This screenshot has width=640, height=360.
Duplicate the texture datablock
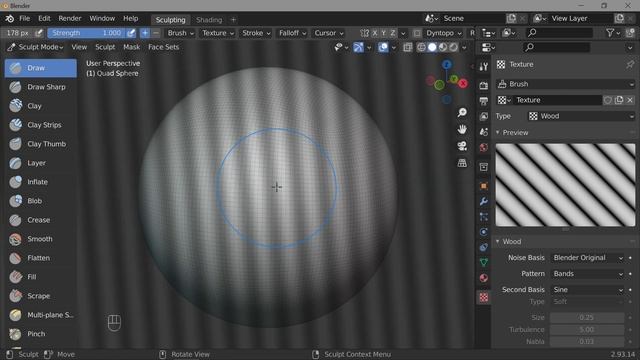(x=619, y=100)
